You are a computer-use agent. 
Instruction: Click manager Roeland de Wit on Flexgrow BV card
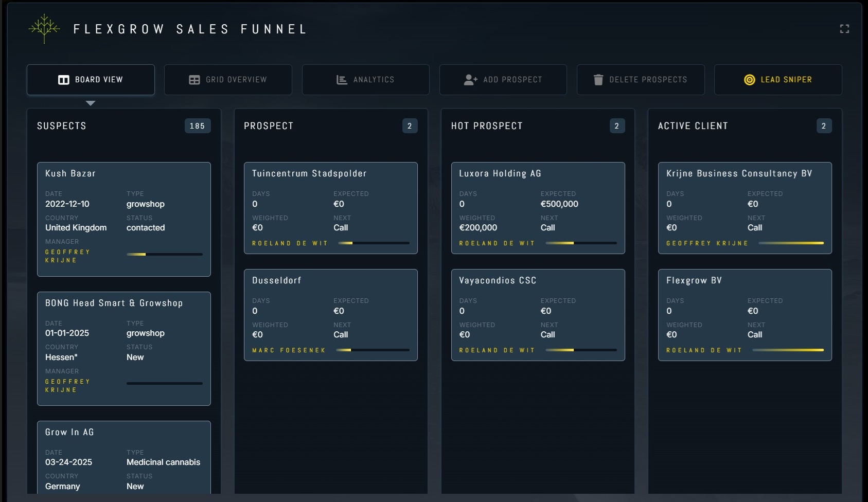(x=704, y=350)
